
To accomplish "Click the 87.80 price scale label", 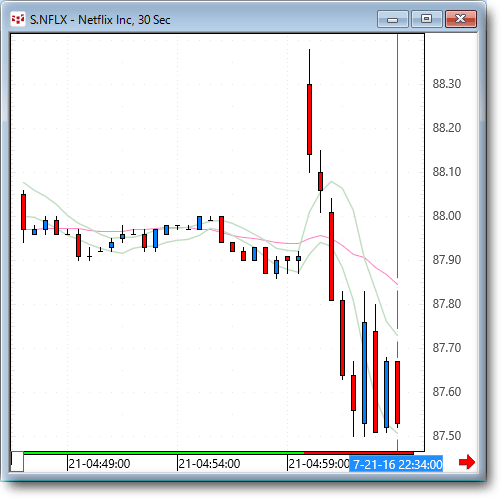I will click(447, 304).
